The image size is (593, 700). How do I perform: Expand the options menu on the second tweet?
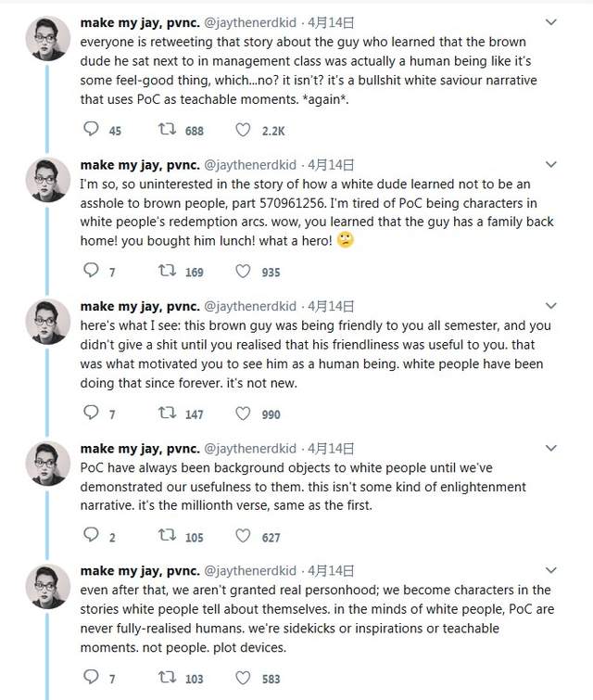click(551, 164)
